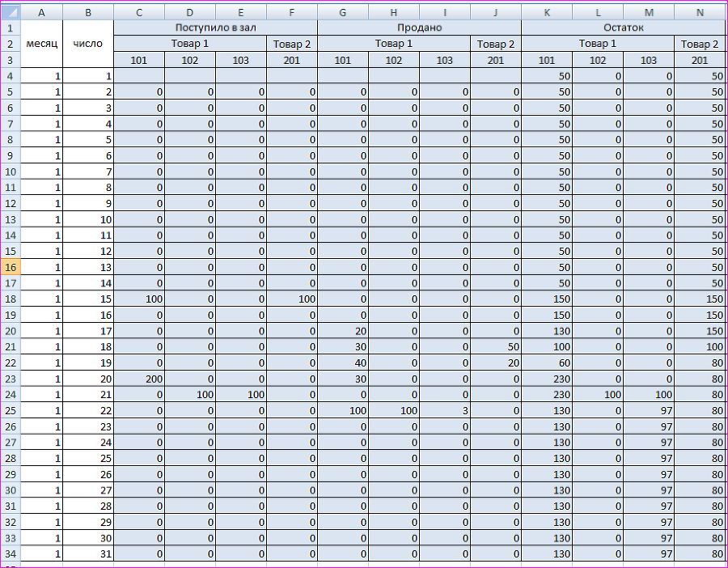Select cell F18 containing 100
The image size is (728, 568).
[x=292, y=299]
